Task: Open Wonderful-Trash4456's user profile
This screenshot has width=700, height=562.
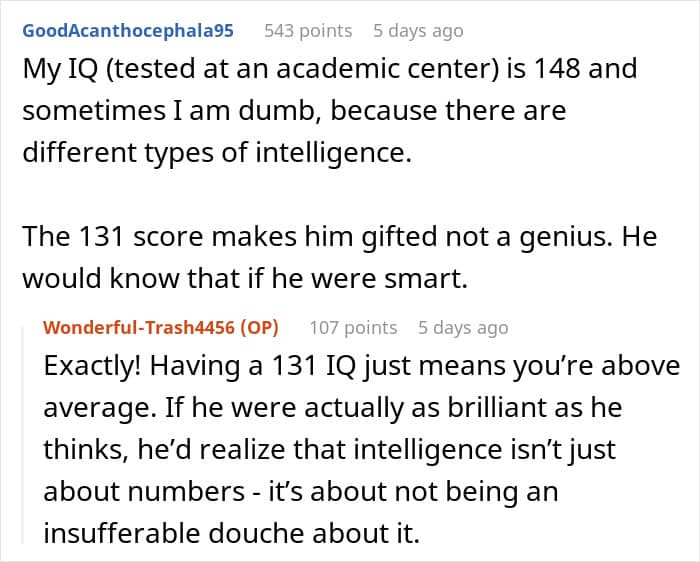Action: [x=136, y=327]
